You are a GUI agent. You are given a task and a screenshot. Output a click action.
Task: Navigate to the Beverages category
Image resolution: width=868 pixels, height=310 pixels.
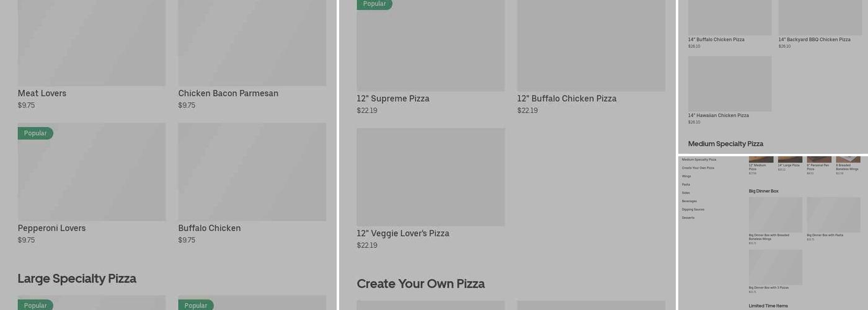(x=689, y=201)
